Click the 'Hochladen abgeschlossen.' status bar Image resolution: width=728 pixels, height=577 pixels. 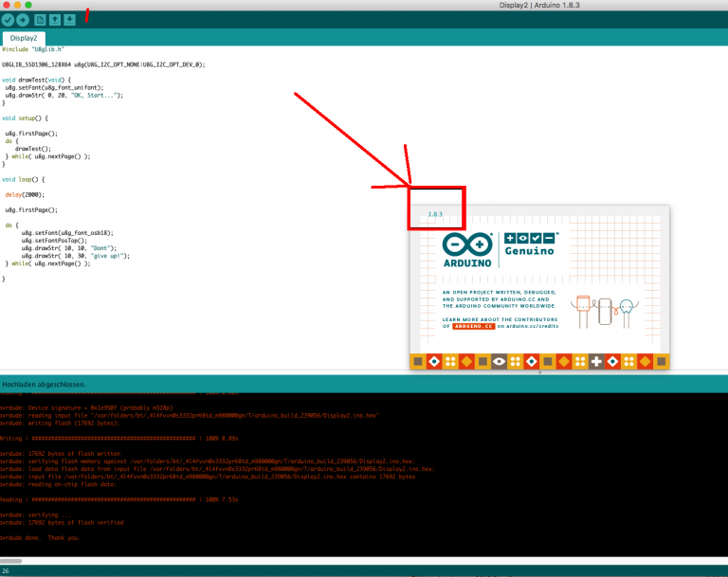pyautogui.click(x=45, y=385)
